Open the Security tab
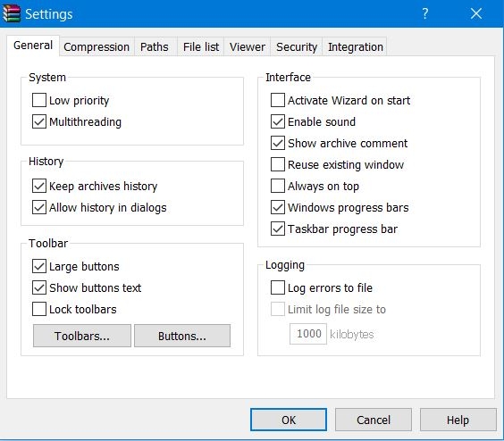The height and width of the screenshot is (441, 504). tap(297, 47)
